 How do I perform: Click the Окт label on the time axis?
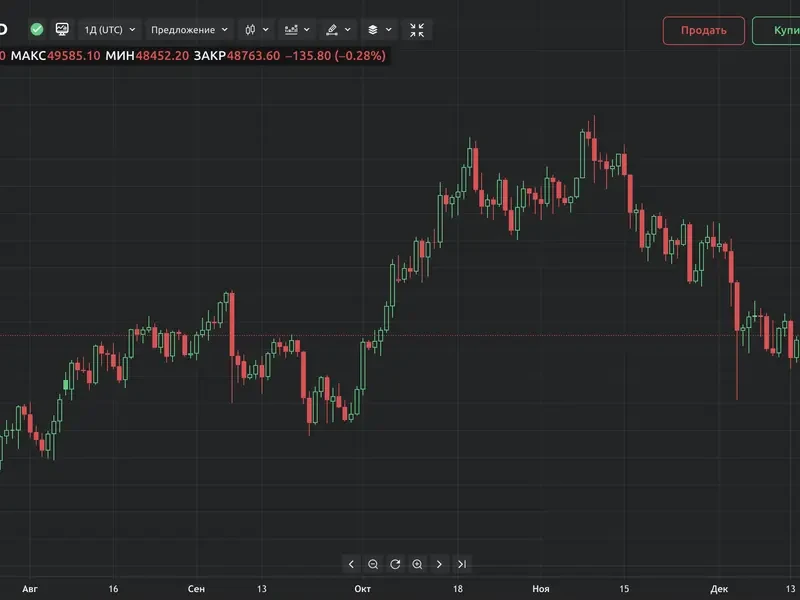[363, 589]
